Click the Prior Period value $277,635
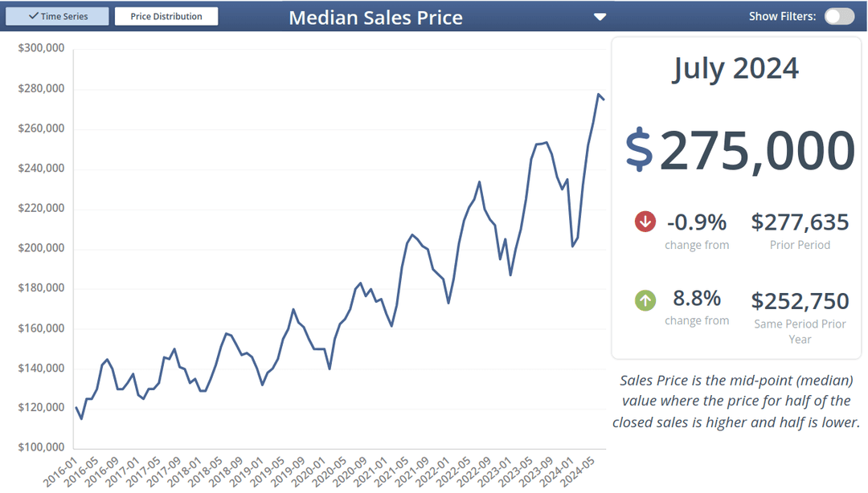Viewport: 868px width, 493px height. click(800, 222)
